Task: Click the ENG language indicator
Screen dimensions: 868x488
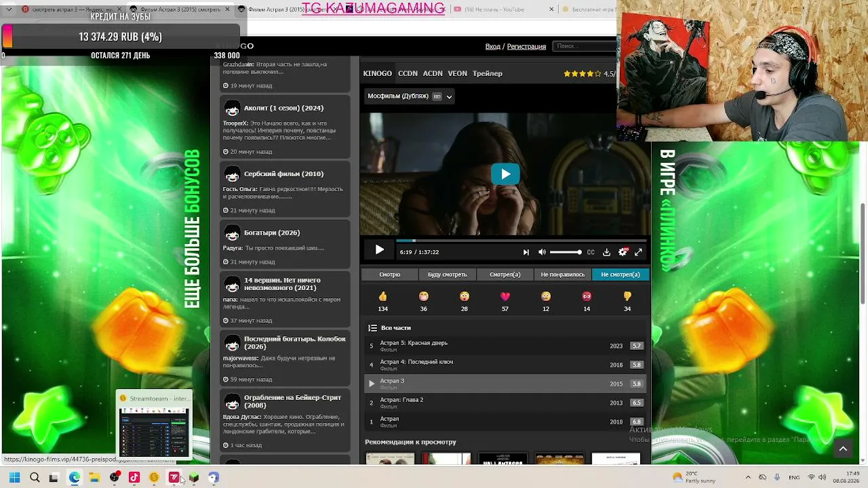Action: [x=793, y=478]
